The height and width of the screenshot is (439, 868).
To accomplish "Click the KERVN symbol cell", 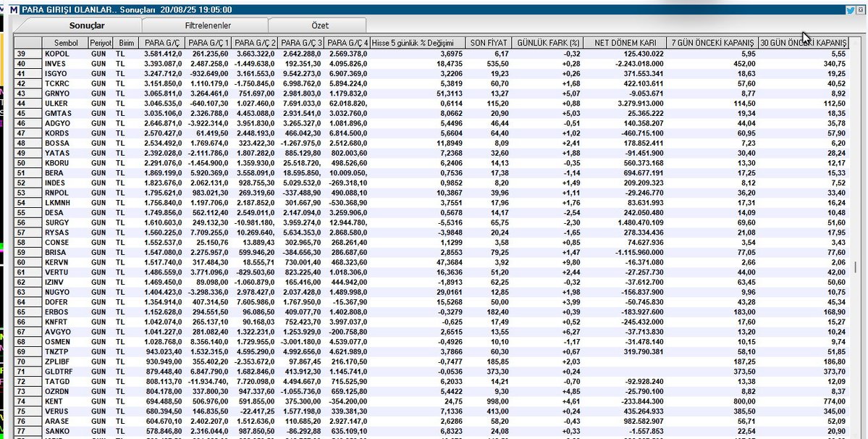I will [65, 262].
